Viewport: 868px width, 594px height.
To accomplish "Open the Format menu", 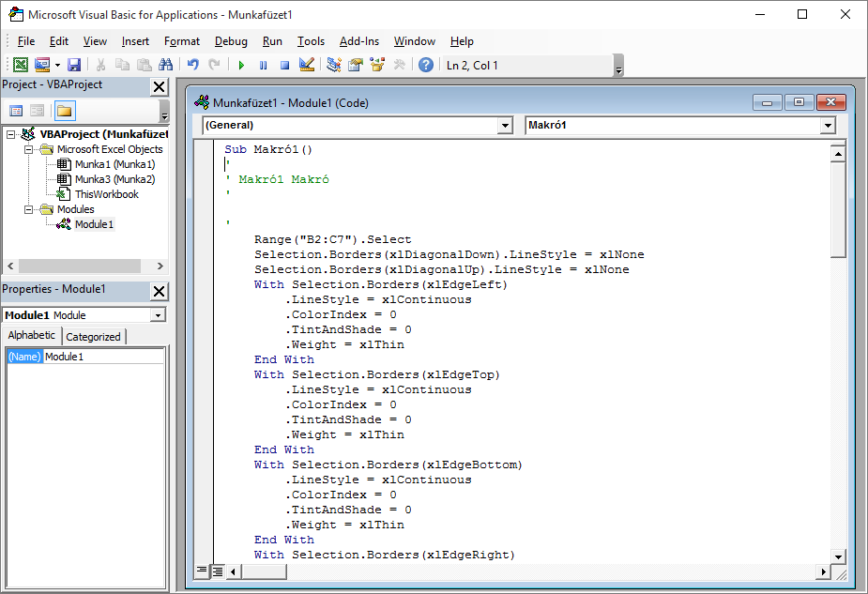I will point(181,41).
